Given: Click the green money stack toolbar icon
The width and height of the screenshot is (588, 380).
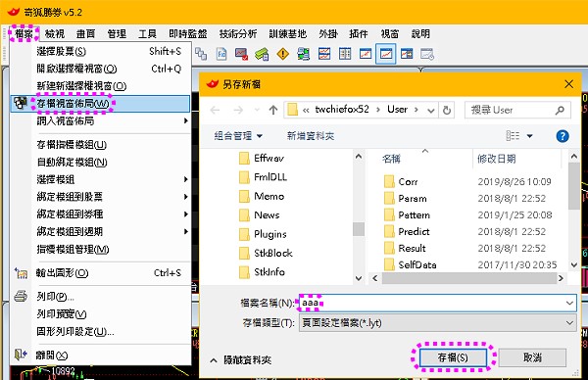Looking at the screenshot, I should pos(262,54).
